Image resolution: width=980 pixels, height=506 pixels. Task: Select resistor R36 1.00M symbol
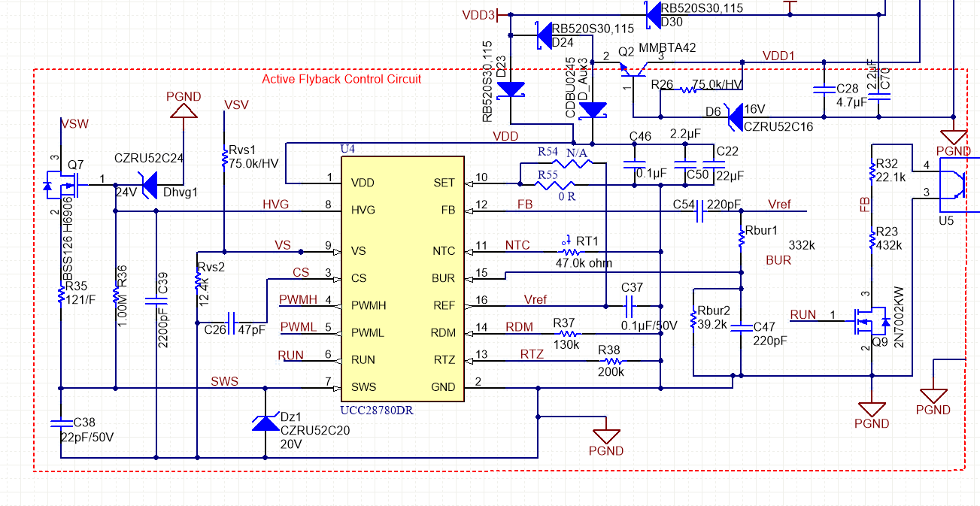pyautogui.click(x=115, y=293)
